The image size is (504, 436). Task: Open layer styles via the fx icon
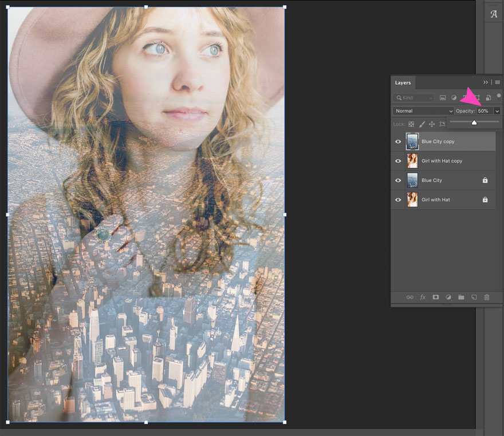click(x=423, y=297)
